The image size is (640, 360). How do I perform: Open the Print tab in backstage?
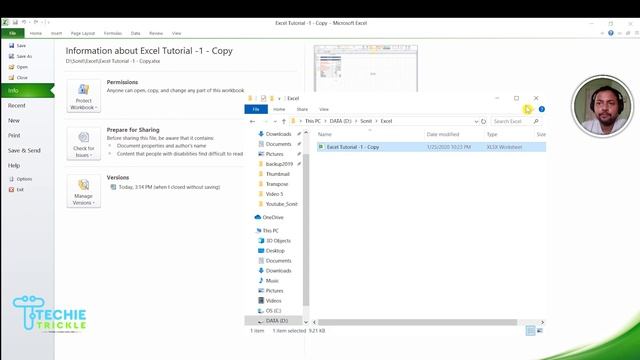tap(14, 136)
